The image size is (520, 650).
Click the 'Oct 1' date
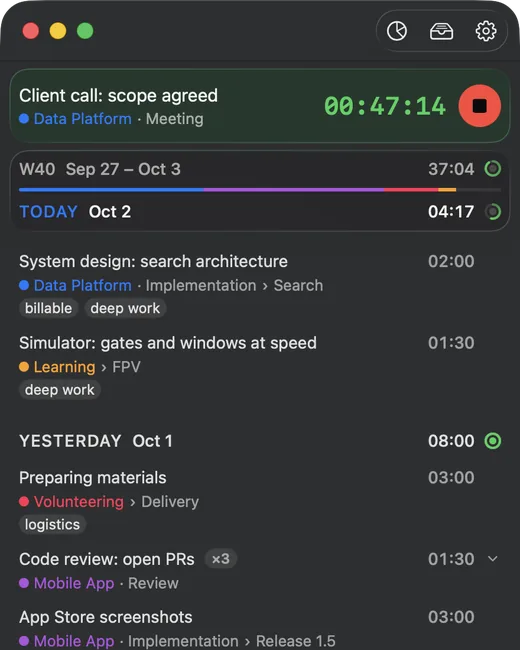153,441
